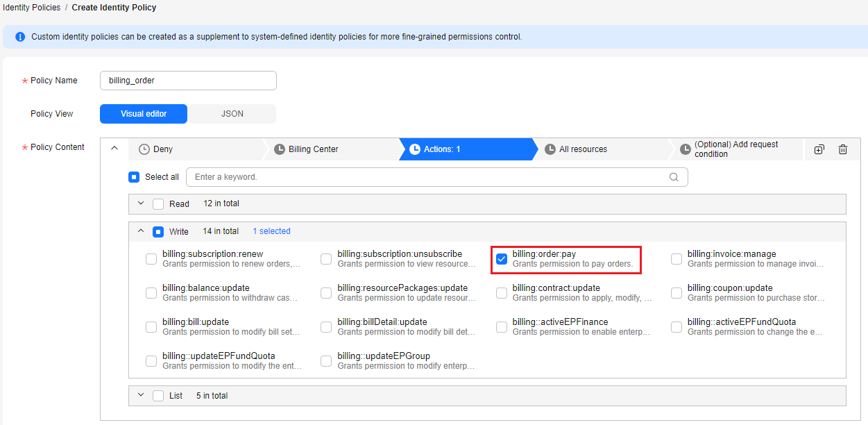Click the delete statement trash icon

tap(843, 149)
